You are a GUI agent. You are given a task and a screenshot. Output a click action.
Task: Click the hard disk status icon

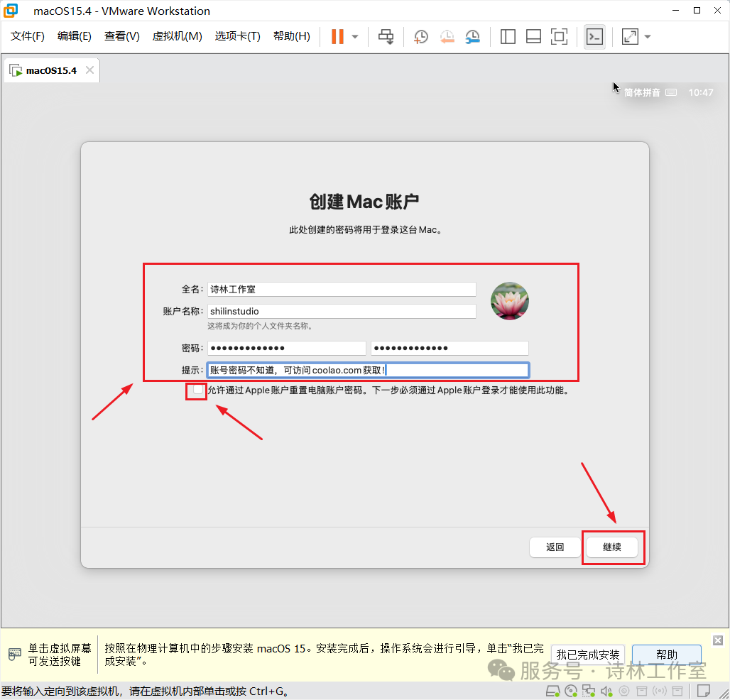[552, 691]
